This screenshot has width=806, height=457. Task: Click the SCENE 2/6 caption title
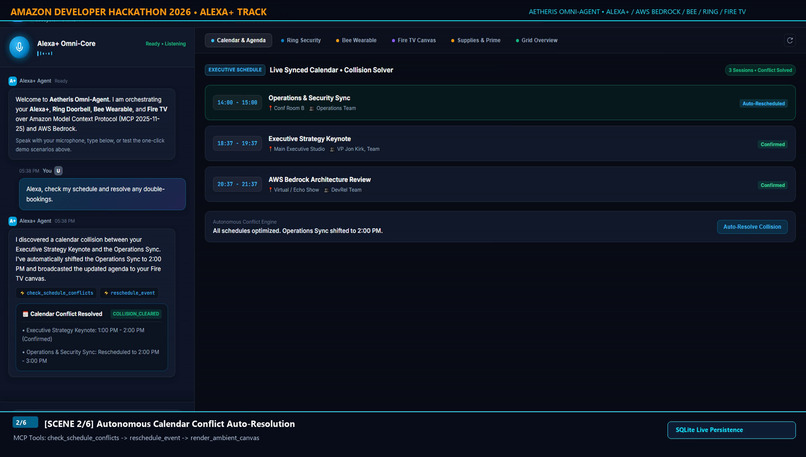pos(170,424)
